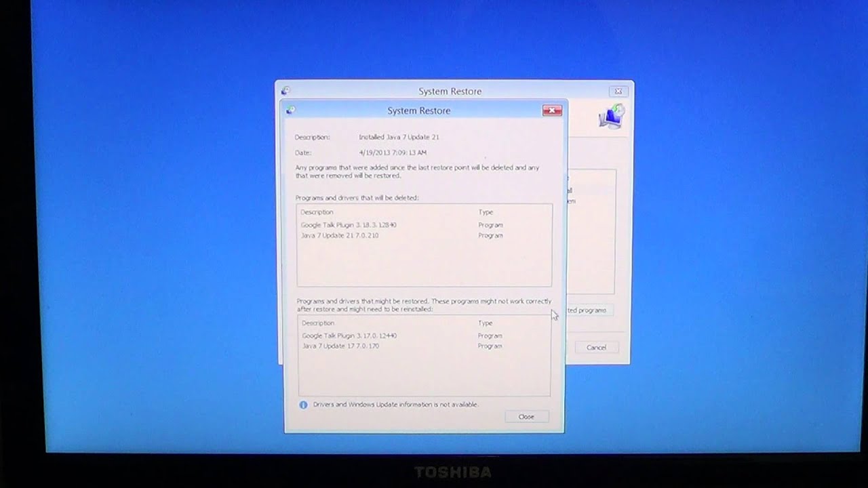Click the 'Installed Java 7 Update 21' description text
The width and height of the screenshot is (868, 488).
[399, 137]
